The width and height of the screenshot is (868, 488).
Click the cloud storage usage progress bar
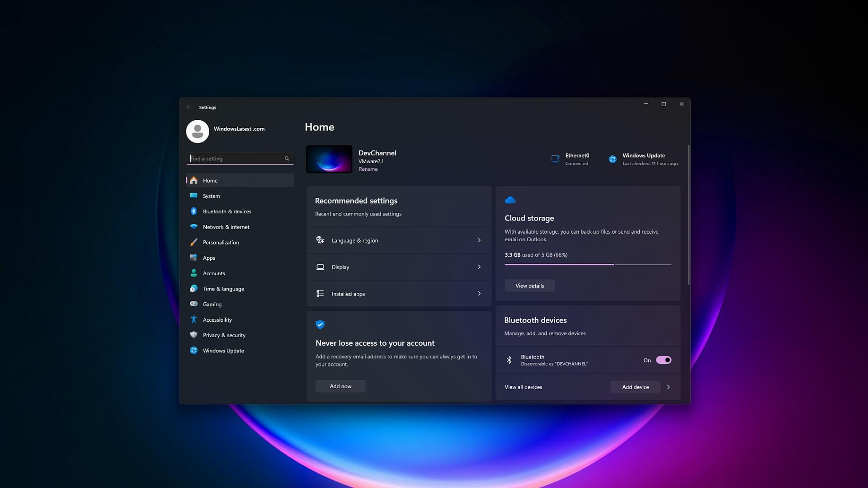588,264
